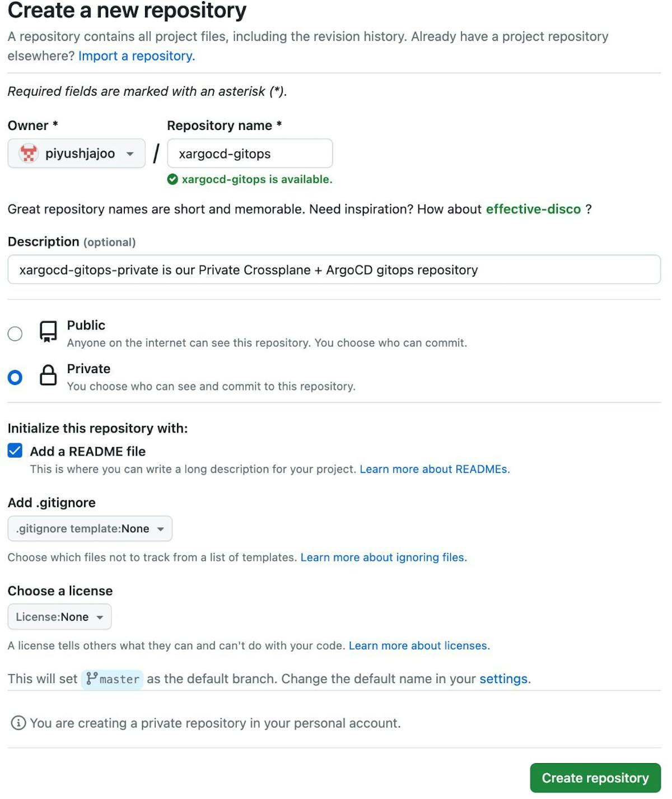Viewport: 672px width, 799px height.
Task: Uncheck Add a README file
Action: (x=15, y=450)
